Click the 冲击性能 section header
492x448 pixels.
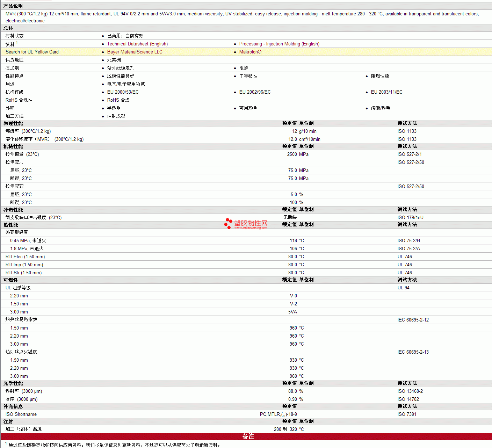13,210
